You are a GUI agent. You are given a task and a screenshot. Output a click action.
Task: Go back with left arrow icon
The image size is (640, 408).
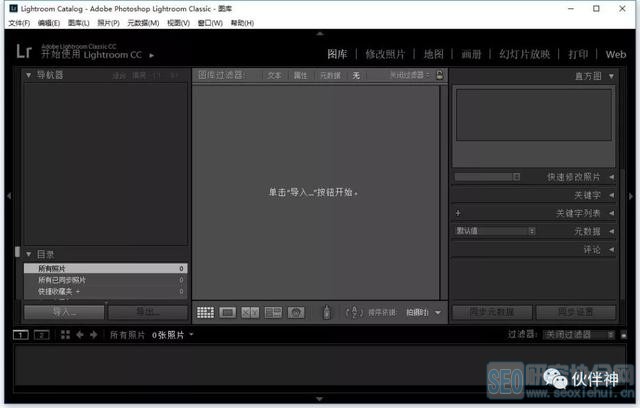80,335
